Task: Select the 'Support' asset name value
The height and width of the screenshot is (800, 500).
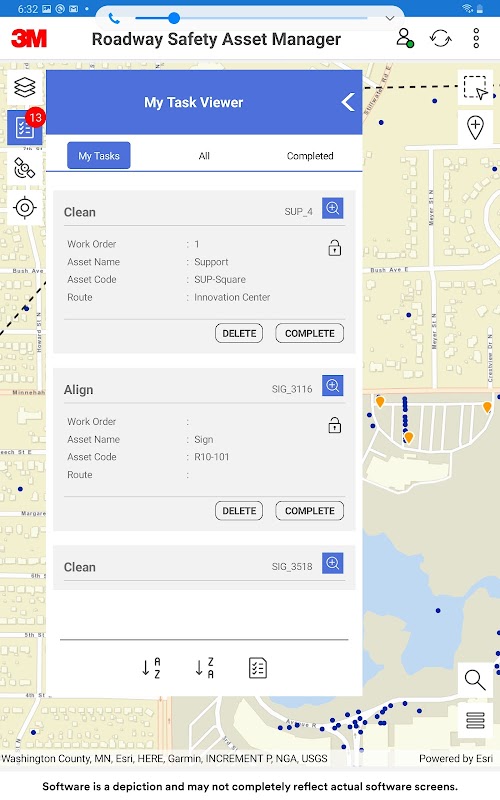Action: pyautogui.click(x=211, y=262)
